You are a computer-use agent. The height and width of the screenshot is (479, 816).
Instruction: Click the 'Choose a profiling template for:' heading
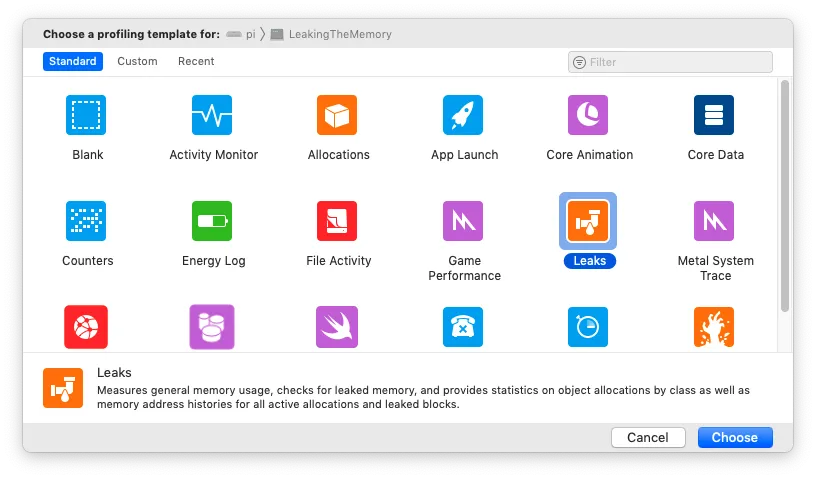[132, 34]
